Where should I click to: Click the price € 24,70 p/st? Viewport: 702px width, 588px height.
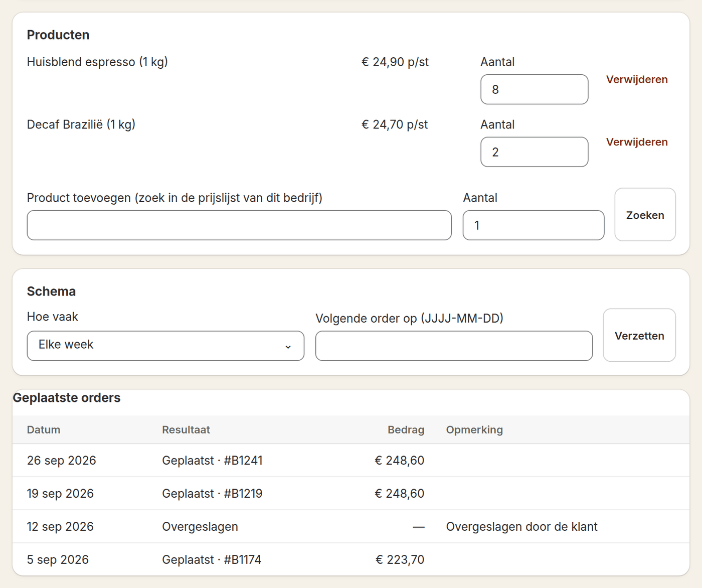(x=395, y=125)
